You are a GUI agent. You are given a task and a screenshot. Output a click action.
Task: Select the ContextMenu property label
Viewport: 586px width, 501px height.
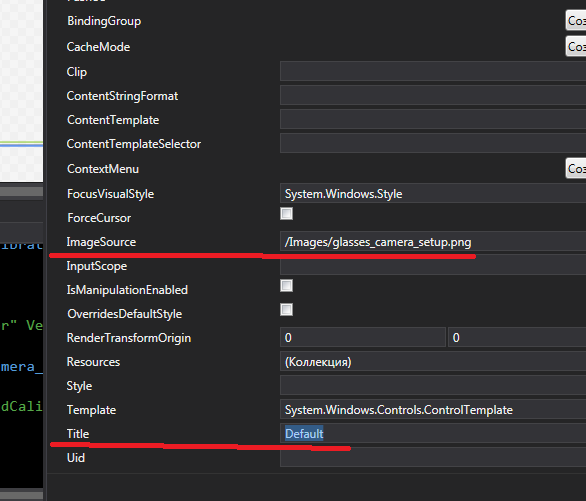(103, 169)
